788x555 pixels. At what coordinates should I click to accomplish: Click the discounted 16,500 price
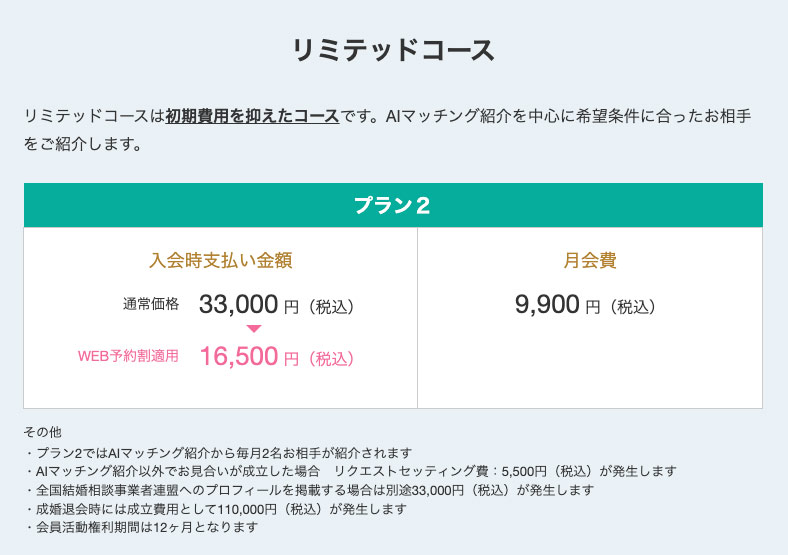[x=238, y=356]
